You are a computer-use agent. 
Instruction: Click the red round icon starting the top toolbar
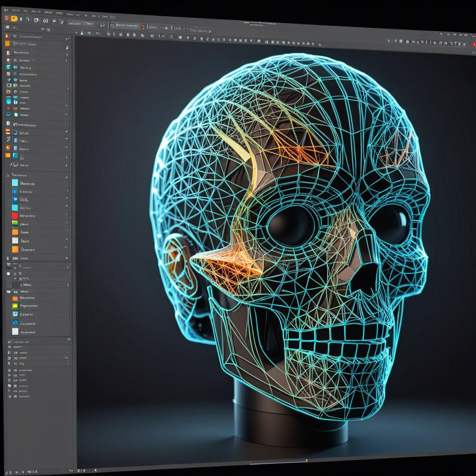point(7,18)
